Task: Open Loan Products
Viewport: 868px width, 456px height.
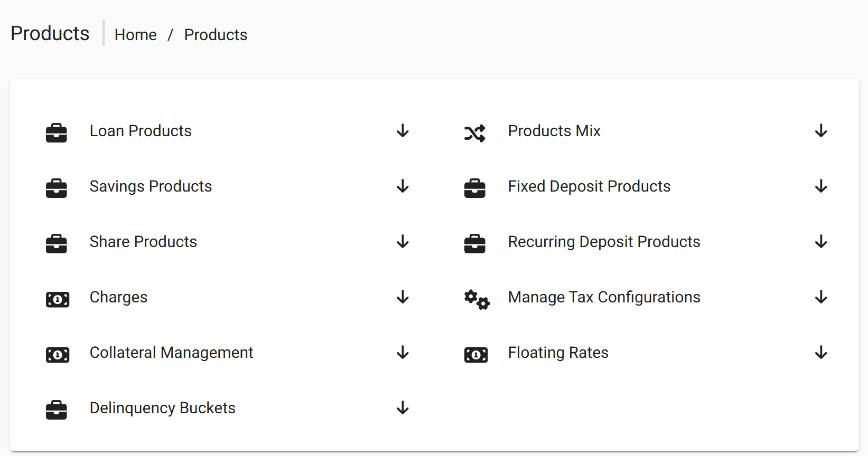Action: 141,131
